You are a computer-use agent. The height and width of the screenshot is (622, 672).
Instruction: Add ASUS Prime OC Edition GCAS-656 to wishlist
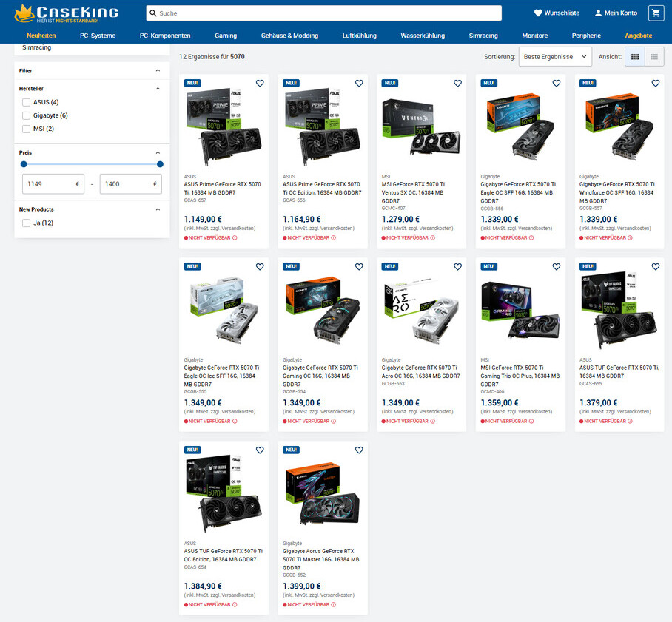359,83
